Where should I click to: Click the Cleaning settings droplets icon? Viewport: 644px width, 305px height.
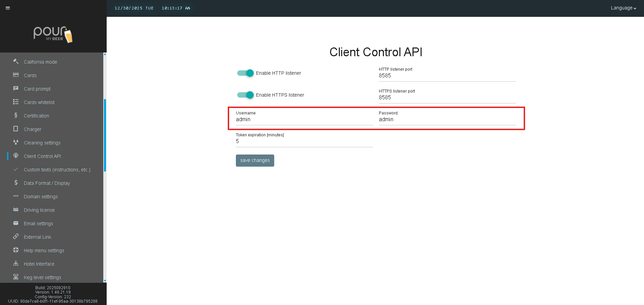[16, 142]
